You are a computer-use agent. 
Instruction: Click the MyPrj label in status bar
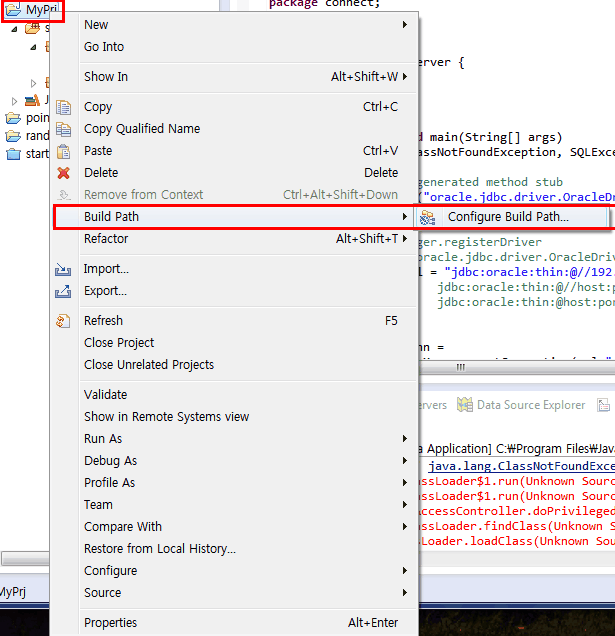coord(13,592)
